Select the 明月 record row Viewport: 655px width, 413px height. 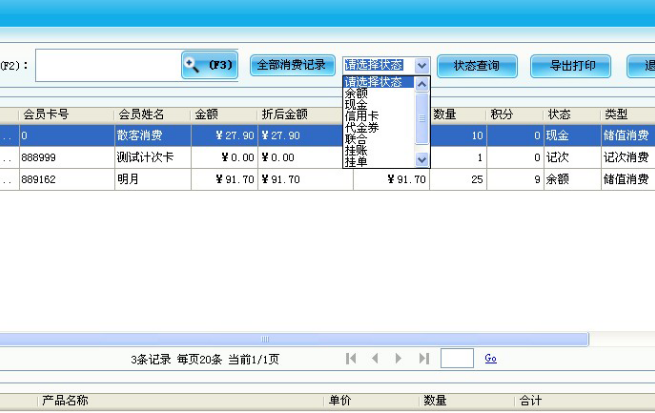pos(328,180)
